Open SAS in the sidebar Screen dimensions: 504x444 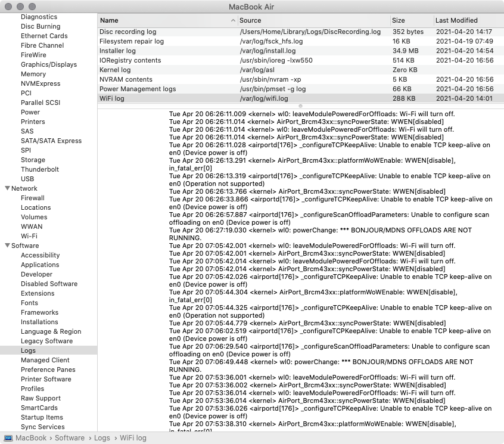pyautogui.click(x=27, y=131)
